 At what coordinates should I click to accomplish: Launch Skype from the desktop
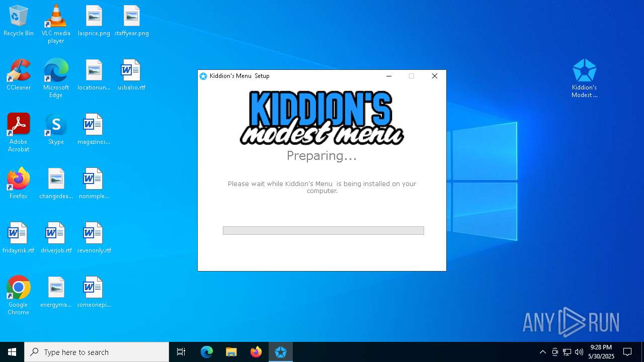point(56,129)
